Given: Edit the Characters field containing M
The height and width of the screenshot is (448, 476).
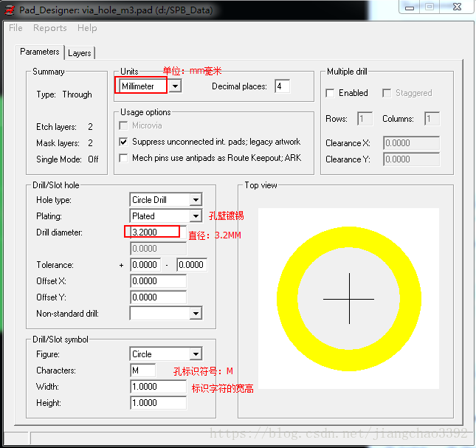Looking at the screenshot, I should click(x=142, y=371).
